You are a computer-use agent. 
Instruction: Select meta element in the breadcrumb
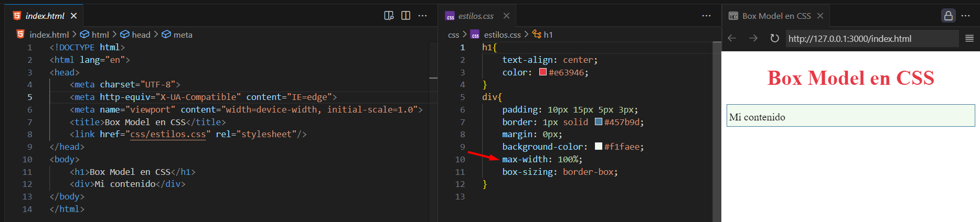[183, 35]
